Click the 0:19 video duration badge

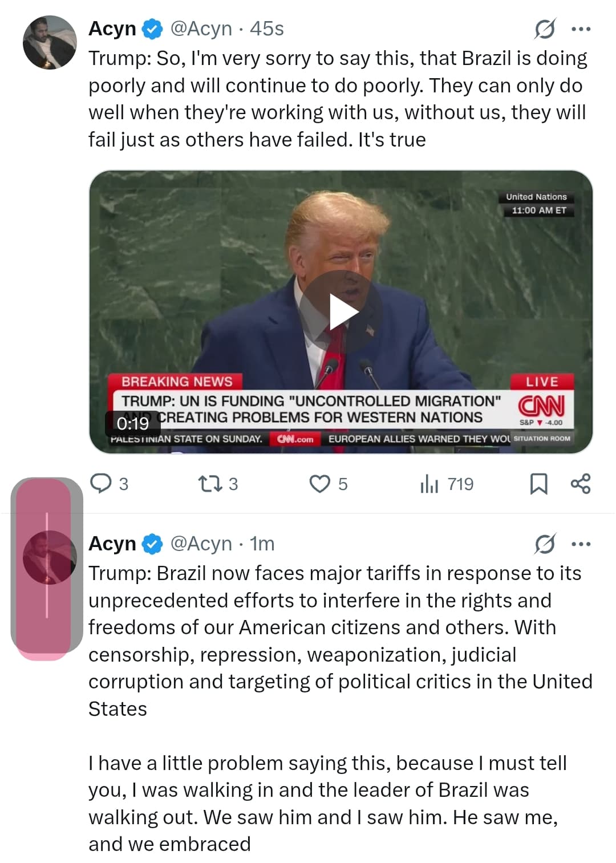(133, 423)
